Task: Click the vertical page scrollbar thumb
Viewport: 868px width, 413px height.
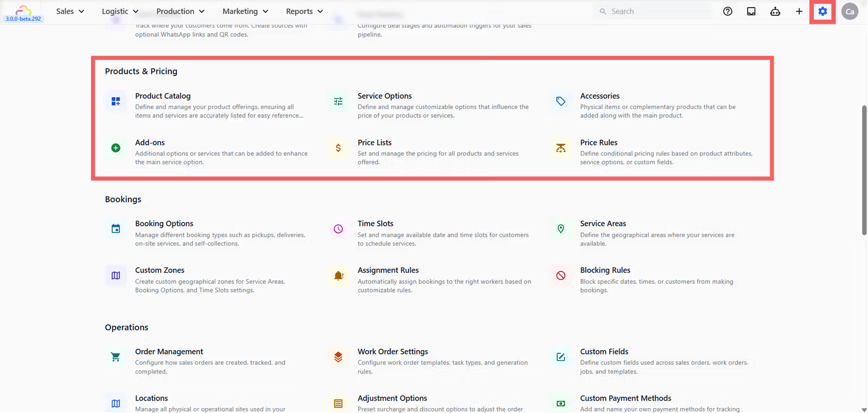Action: click(864, 170)
